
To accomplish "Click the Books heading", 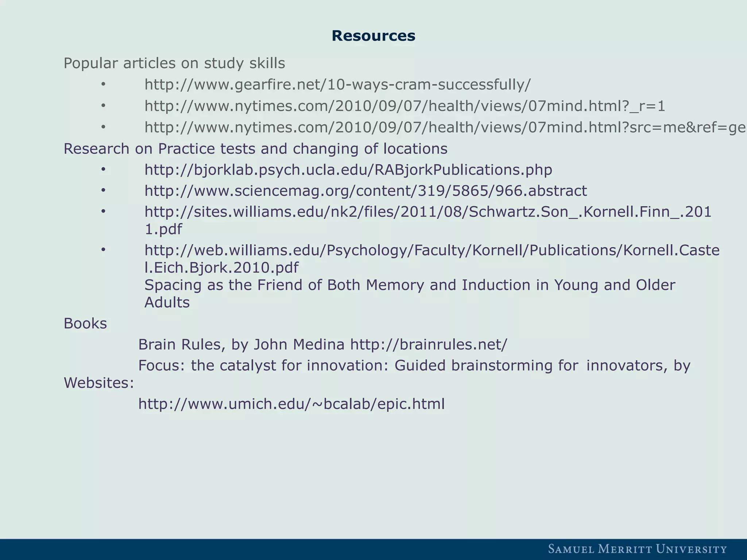I will point(85,323).
